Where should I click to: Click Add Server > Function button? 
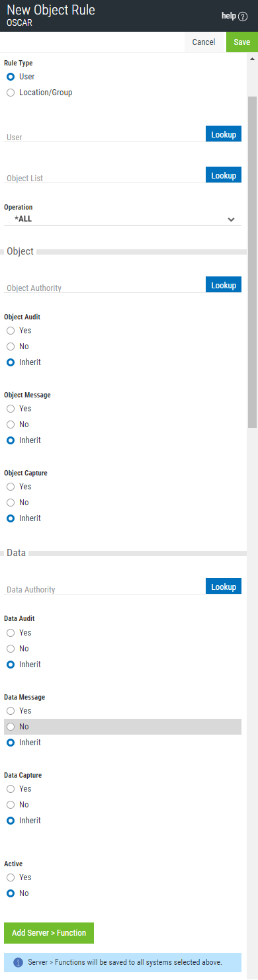49,932
